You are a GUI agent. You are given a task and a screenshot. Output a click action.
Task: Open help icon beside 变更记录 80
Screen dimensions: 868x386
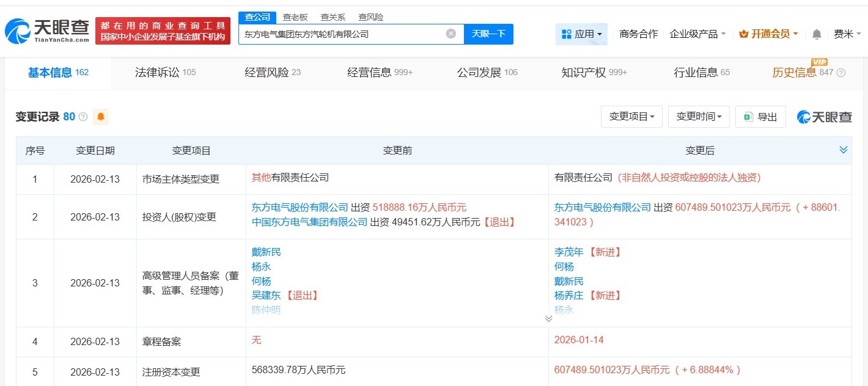(x=83, y=117)
